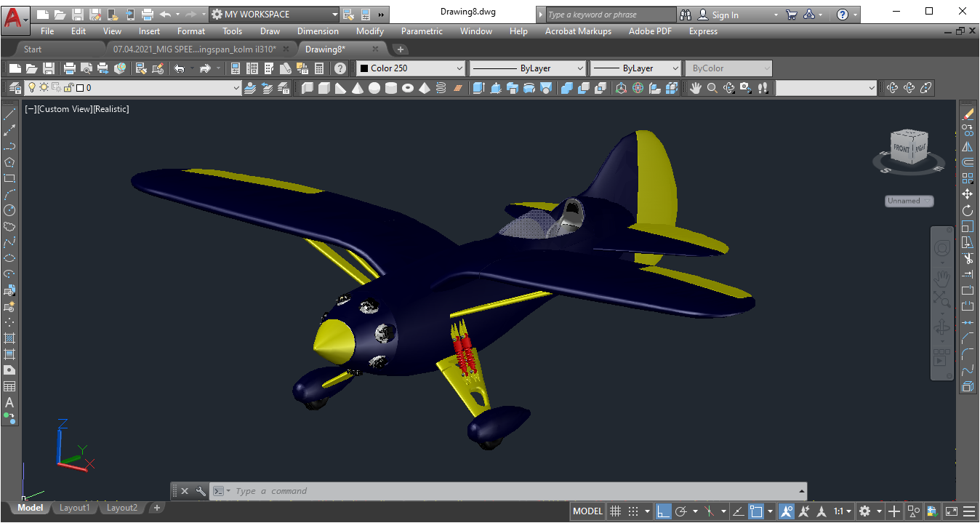This screenshot has width=980, height=523.
Task: Click the Plot printer icon in standard toolbar
Action: click(x=70, y=68)
